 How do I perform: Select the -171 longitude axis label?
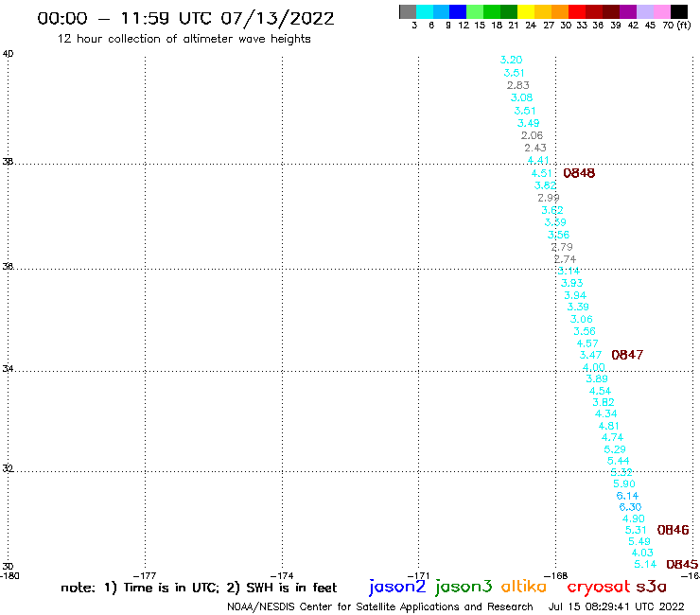[x=418, y=576]
